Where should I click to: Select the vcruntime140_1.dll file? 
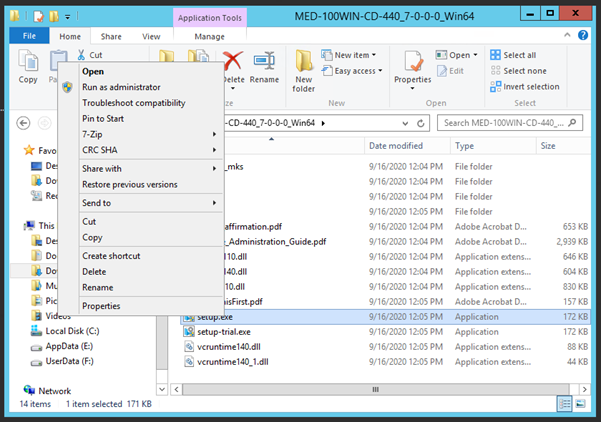pos(232,361)
